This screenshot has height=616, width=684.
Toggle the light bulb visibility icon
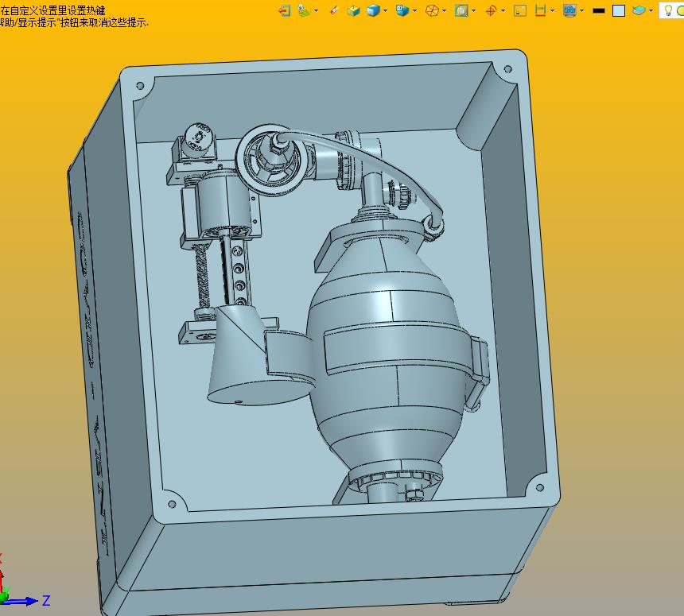667,10
